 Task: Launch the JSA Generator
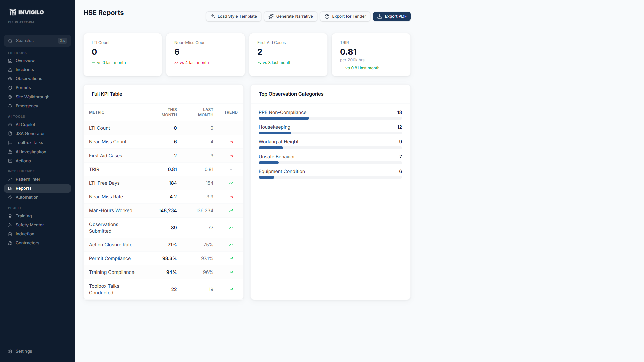click(38, 134)
